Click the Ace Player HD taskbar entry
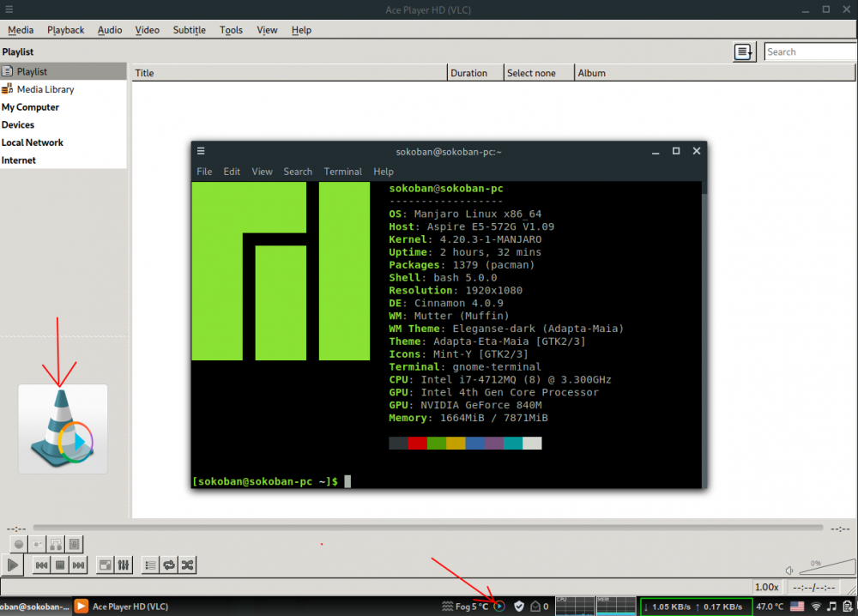This screenshot has width=858, height=616. click(122, 607)
